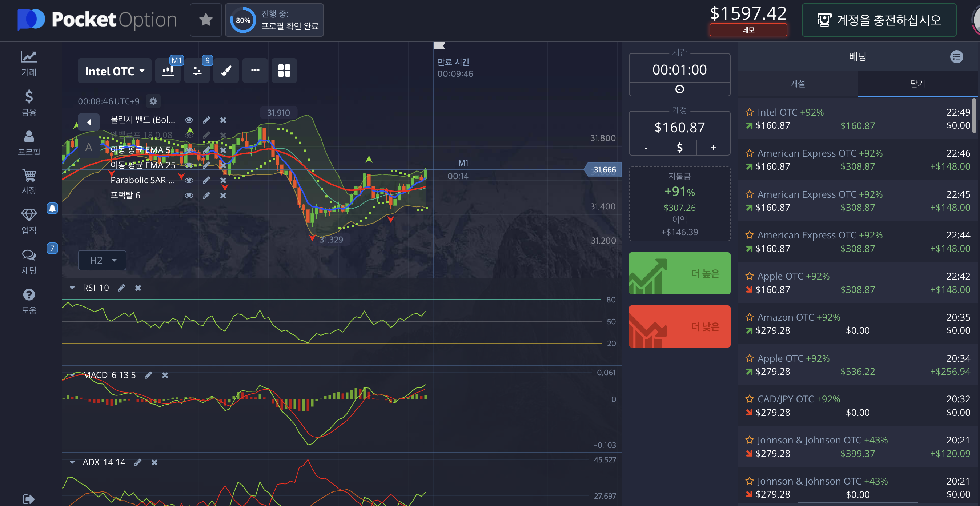Collapse the RSI 10 panel arrow
The width and height of the screenshot is (980, 506).
pos(72,288)
